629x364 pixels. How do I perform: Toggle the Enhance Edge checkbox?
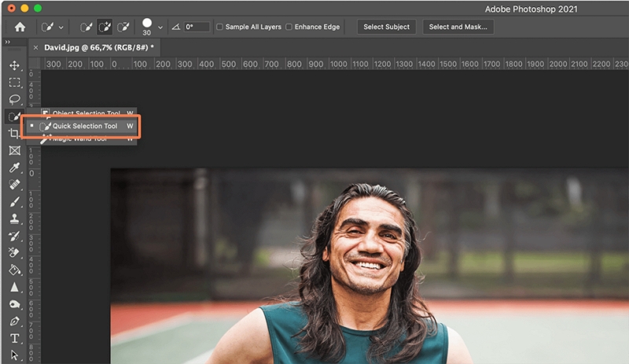coord(289,27)
